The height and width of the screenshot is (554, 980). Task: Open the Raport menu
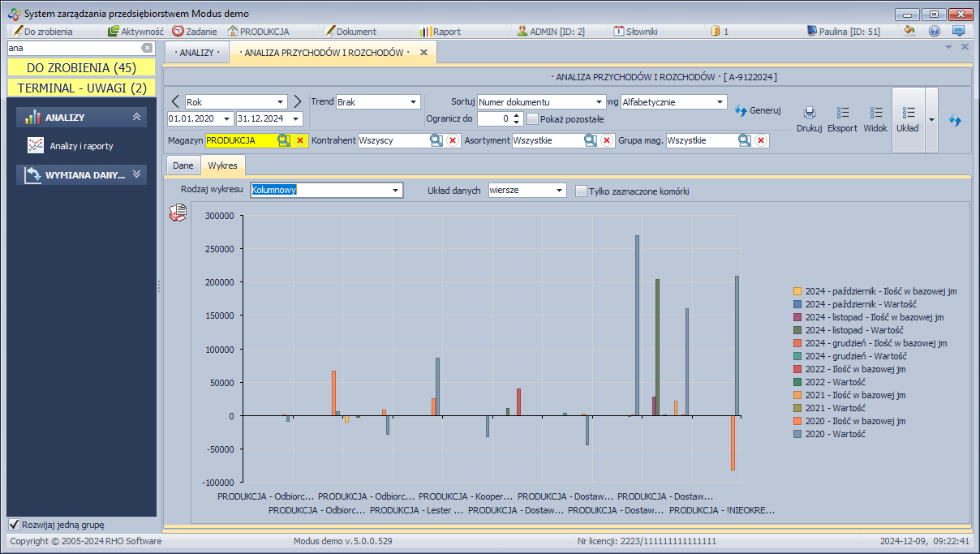[x=441, y=32]
